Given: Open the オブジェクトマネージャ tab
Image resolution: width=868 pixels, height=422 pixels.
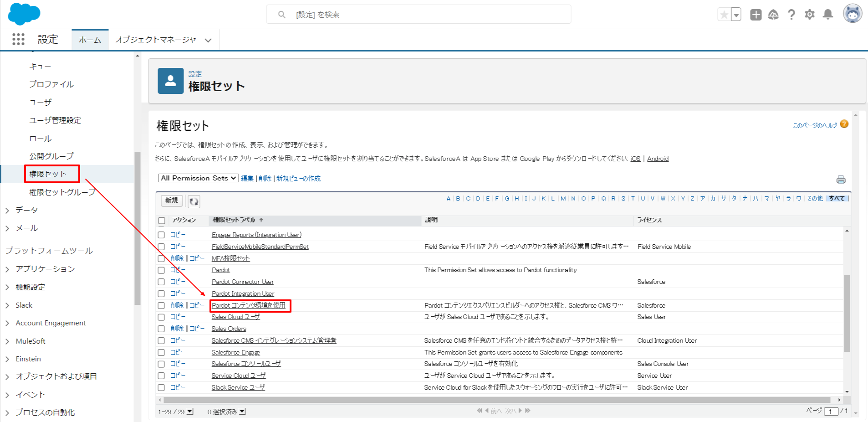Looking at the screenshot, I should tap(156, 40).
